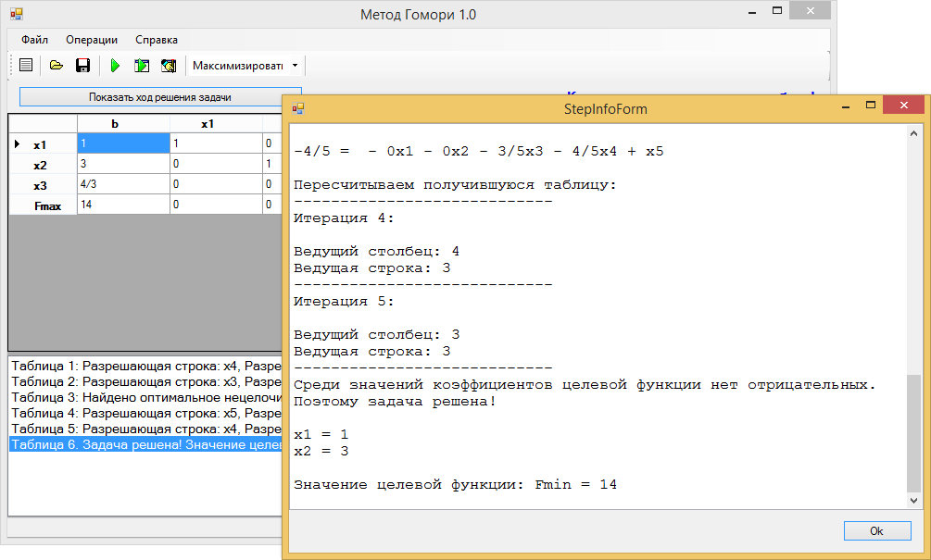Click the Ведущий столбец: 3 line

tap(376, 334)
